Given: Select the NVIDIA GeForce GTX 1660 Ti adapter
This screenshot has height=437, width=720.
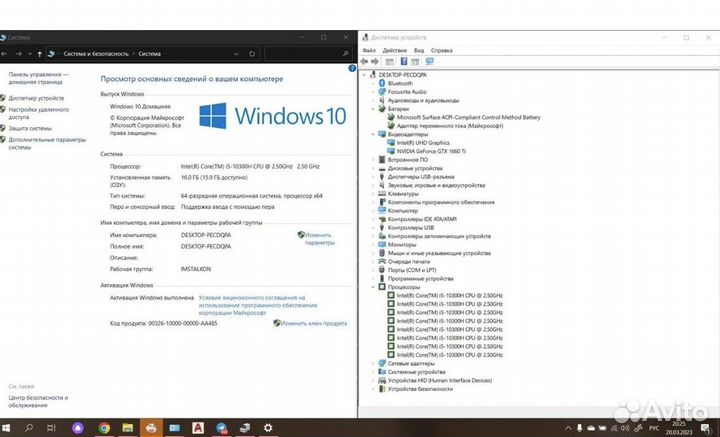Looking at the screenshot, I should 429,151.
